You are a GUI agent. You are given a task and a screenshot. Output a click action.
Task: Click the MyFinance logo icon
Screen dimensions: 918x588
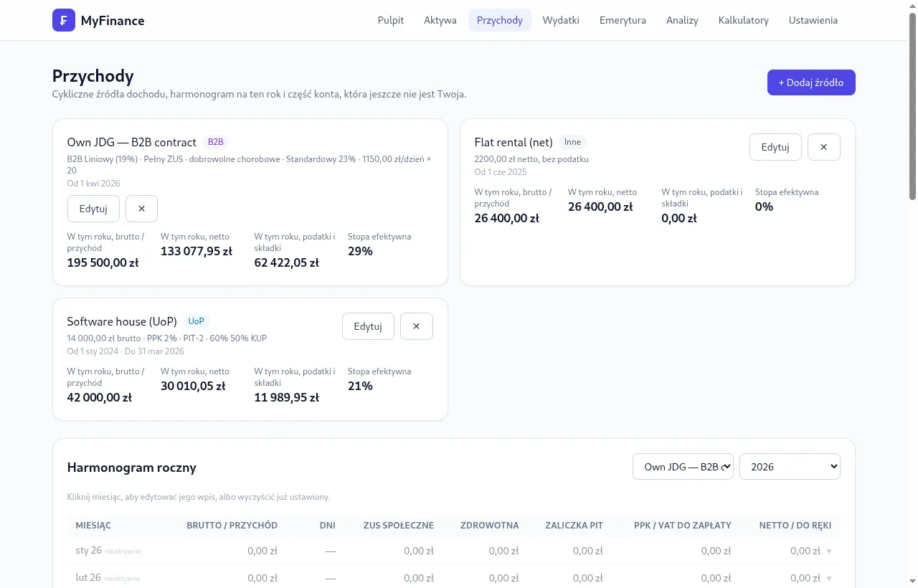coord(64,20)
